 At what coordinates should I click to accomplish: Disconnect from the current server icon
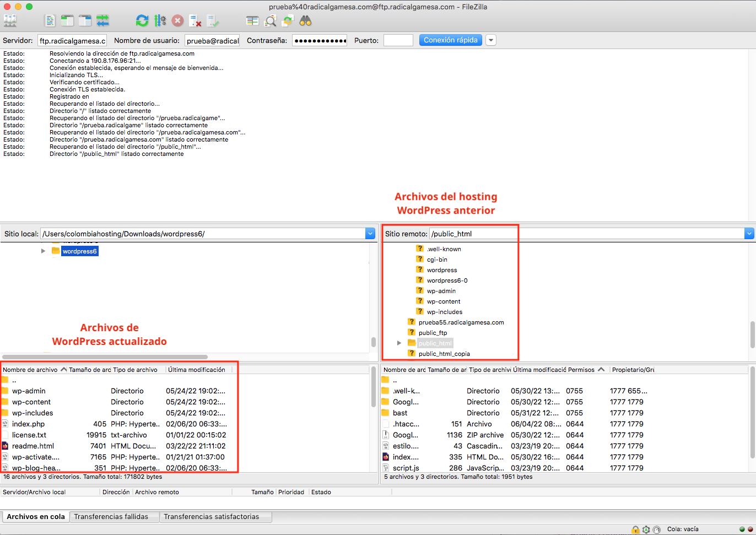195,21
